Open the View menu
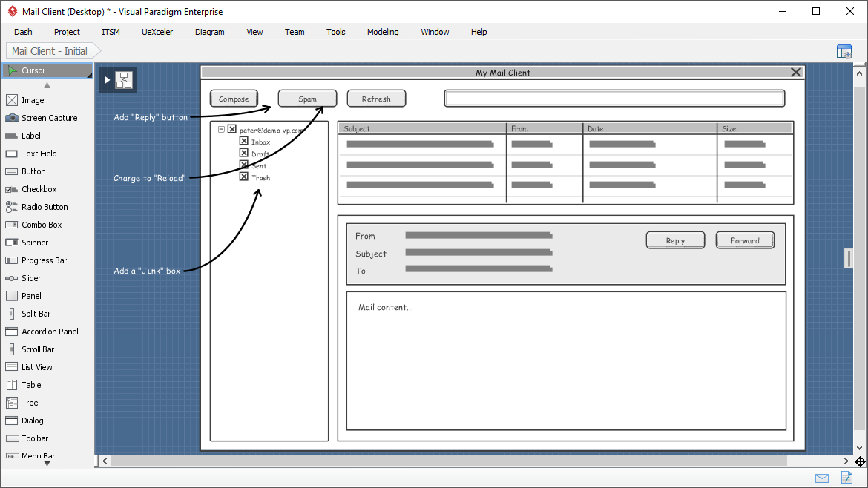Screen dimensions: 868x488 click(254, 32)
